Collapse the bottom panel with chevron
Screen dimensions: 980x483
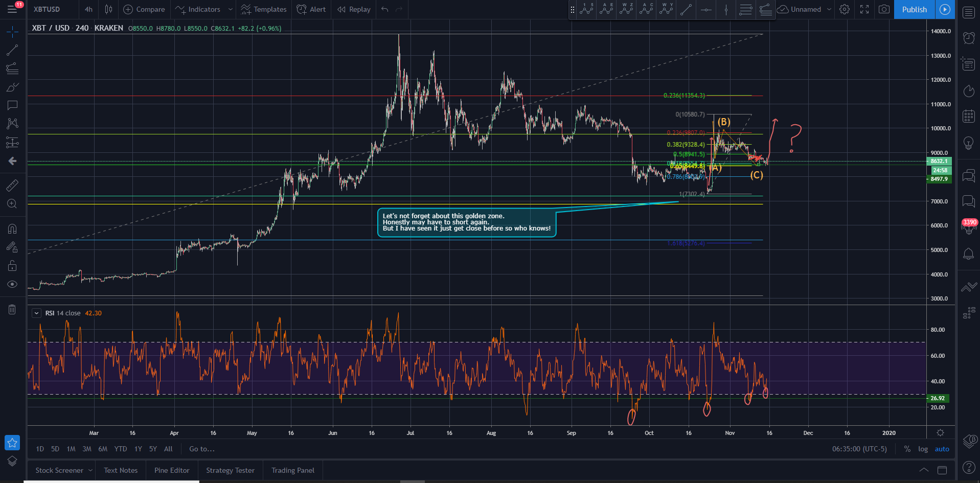point(924,470)
